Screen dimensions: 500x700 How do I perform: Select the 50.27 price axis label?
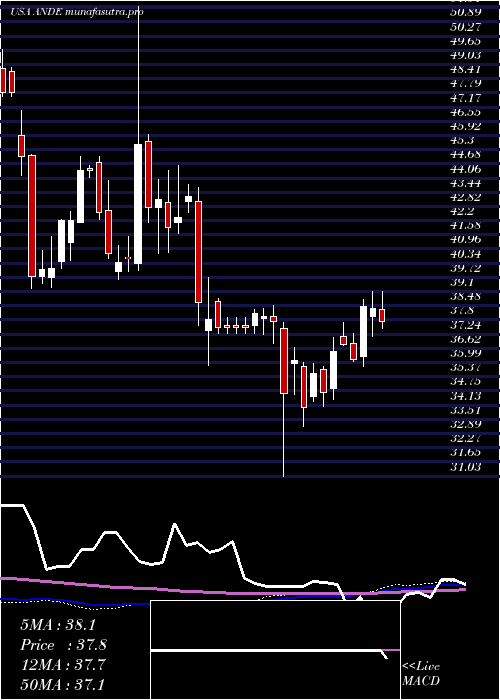(x=465, y=27)
